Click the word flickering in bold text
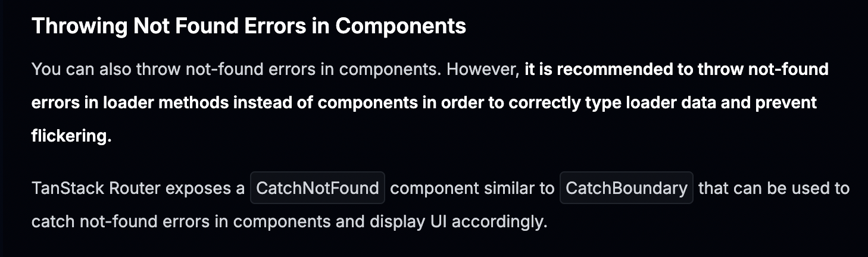Screen dimensions: 868x257 [x=71, y=136]
